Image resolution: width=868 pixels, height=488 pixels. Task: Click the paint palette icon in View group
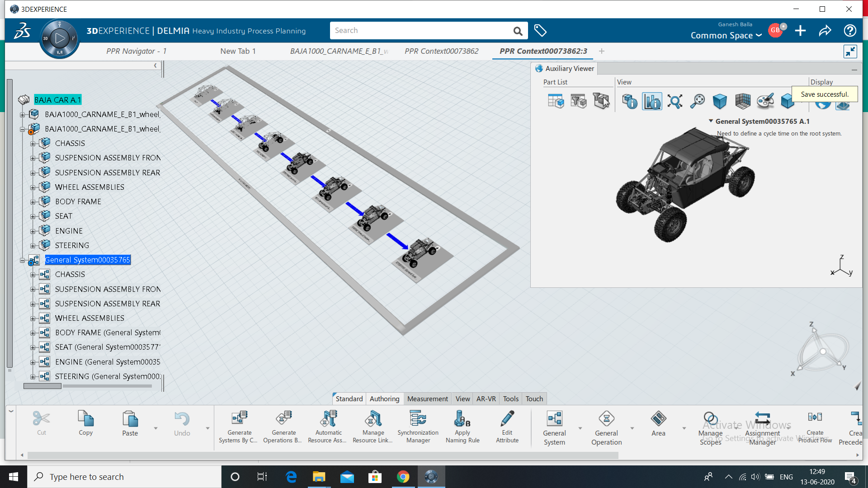765,101
